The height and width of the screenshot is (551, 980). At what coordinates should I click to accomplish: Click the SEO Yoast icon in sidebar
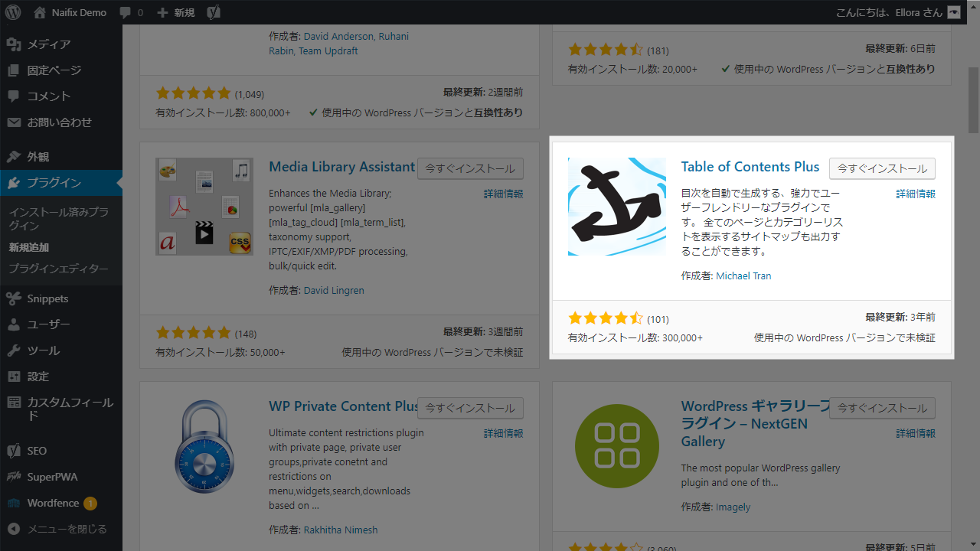(x=14, y=451)
